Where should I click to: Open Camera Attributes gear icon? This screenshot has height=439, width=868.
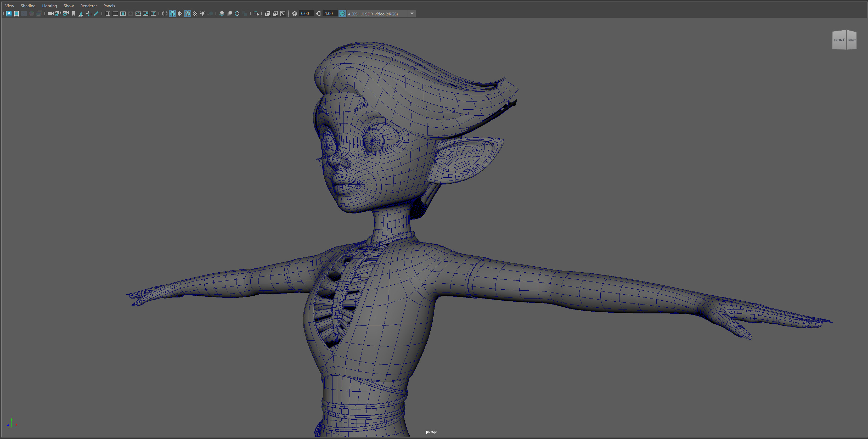66,14
